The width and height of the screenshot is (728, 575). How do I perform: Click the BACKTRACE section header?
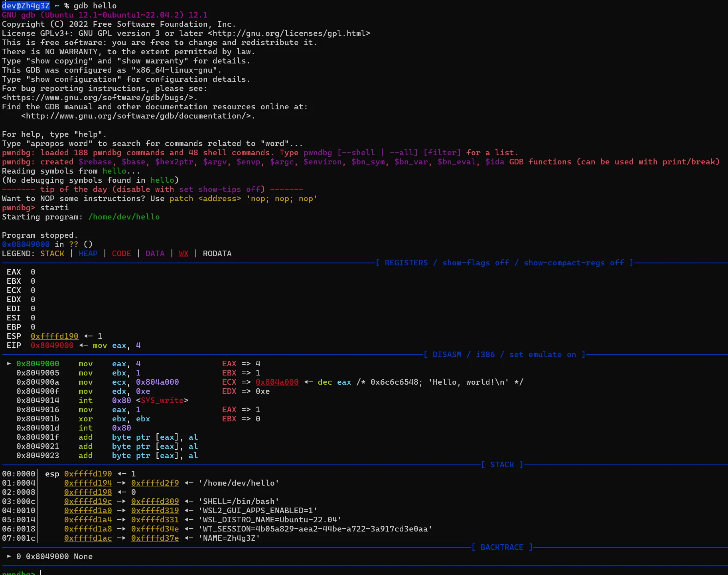click(x=501, y=547)
